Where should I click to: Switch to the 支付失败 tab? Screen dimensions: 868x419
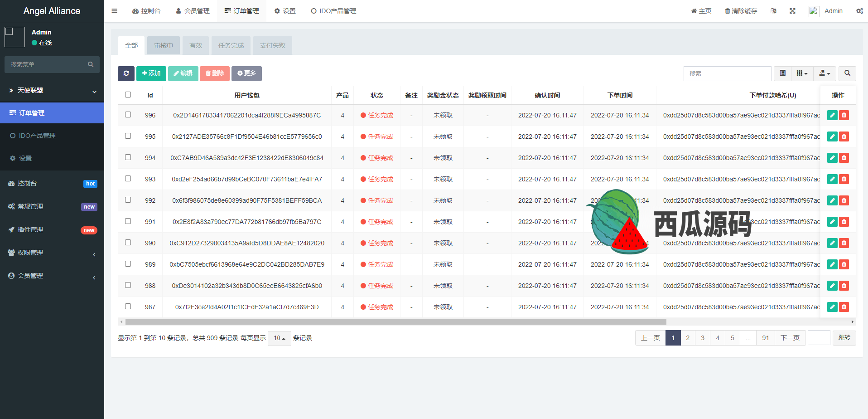point(273,45)
